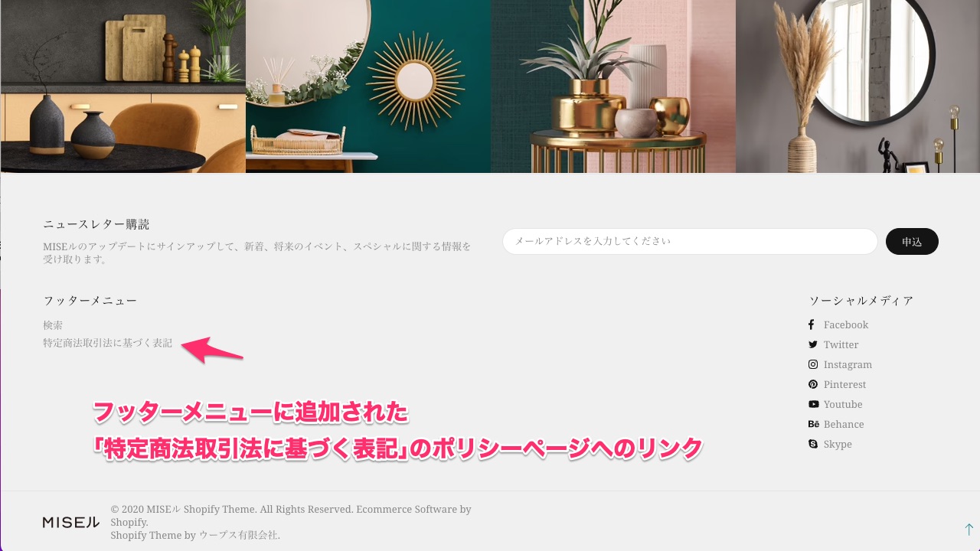Click the Pinterest icon
This screenshot has width=980, height=551.
click(x=813, y=384)
